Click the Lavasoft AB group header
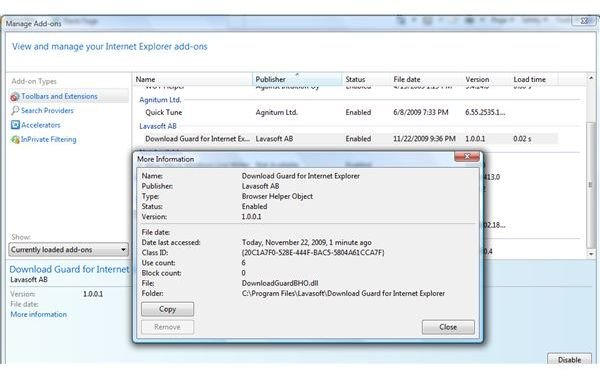Screen dimensions: 600x370 [158, 126]
